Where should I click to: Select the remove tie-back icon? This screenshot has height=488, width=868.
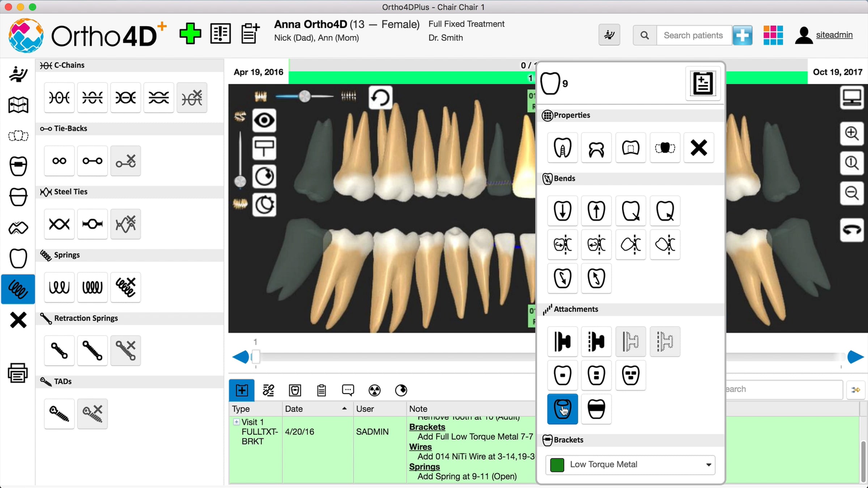pos(125,161)
